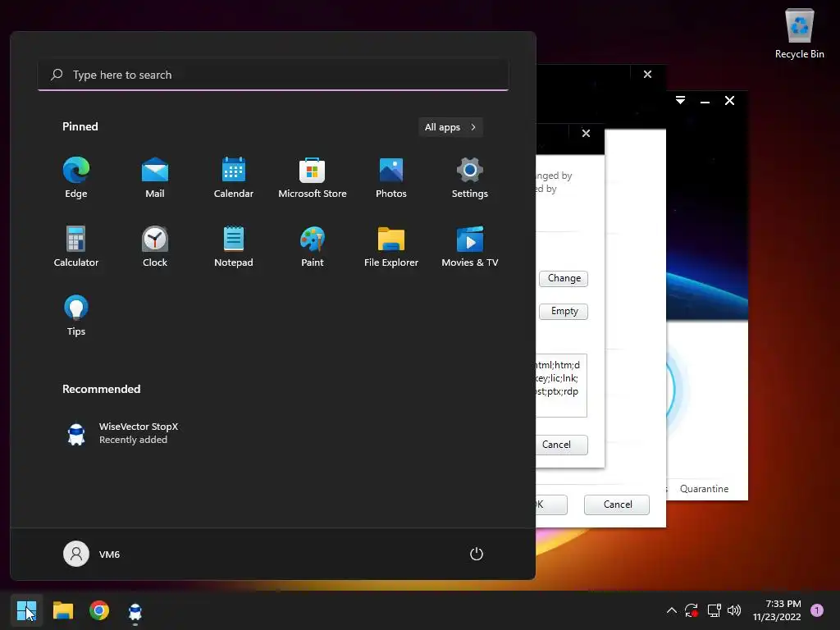Click the update sync tray icon
840x630 pixels.
(691, 610)
